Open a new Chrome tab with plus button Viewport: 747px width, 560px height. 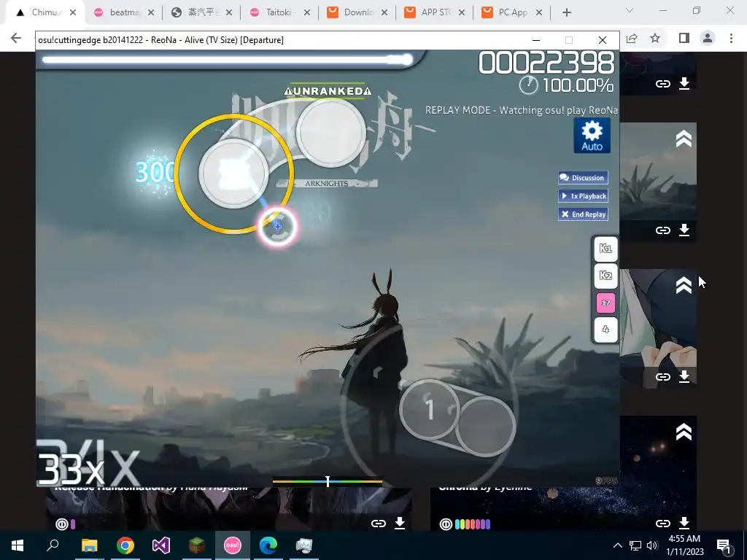tap(566, 13)
